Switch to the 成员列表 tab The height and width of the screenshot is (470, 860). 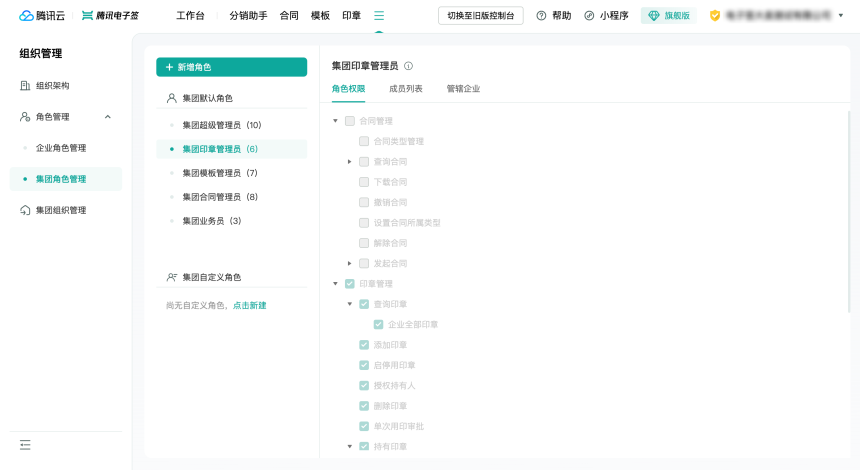tap(406, 89)
